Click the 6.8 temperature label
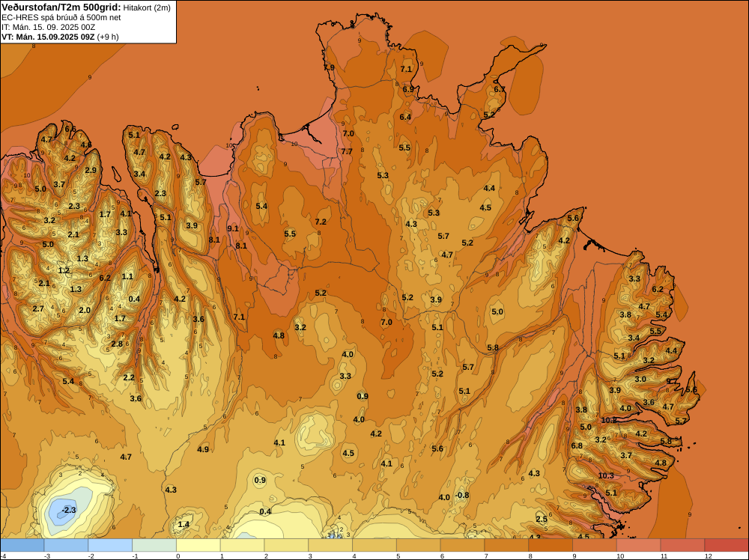The width and height of the screenshot is (749, 560). (577, 446)
